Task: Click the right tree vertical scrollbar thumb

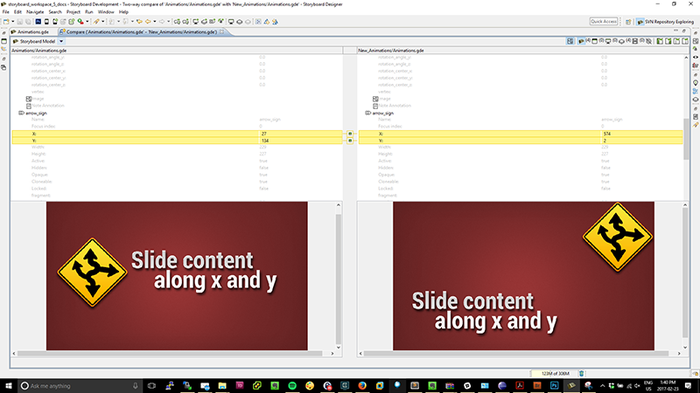Action: (686, 139)
